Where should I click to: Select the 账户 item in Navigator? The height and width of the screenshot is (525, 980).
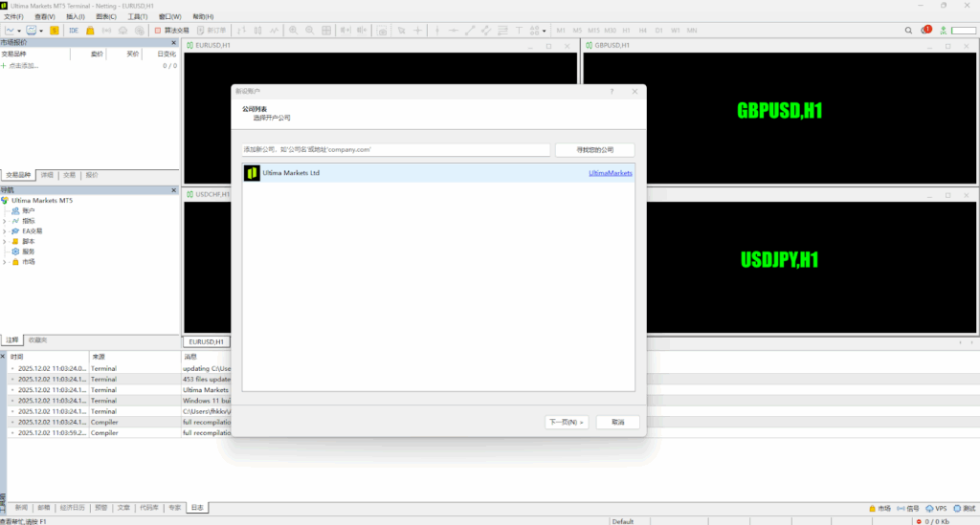(29, 210)
